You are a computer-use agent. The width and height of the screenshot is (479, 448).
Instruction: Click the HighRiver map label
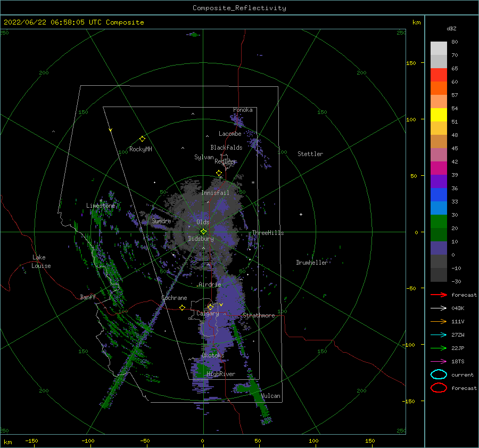pos(221,374)
